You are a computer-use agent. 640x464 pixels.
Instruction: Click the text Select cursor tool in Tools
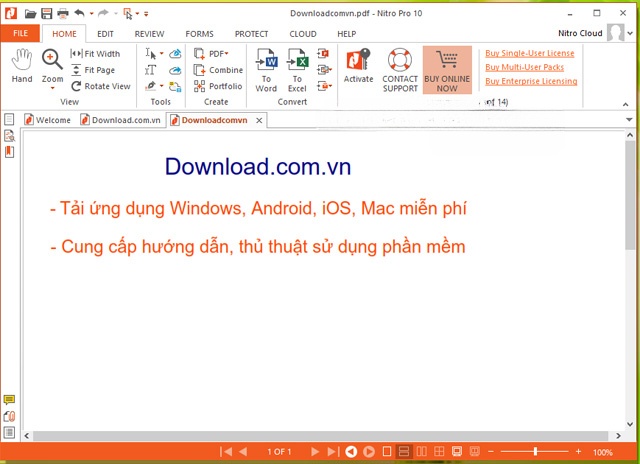click(x=151, y=53)
